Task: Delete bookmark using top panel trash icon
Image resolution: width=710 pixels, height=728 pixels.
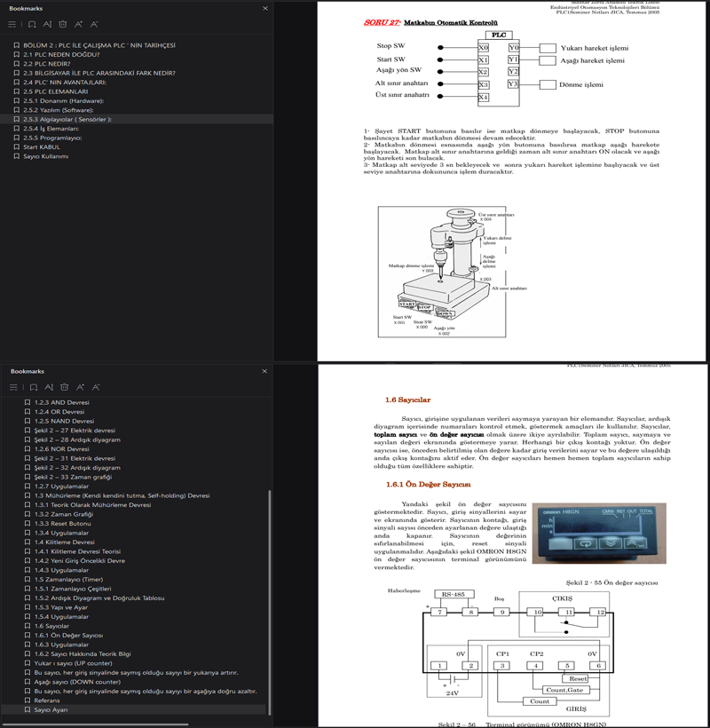Action: (x=63, y=25)
